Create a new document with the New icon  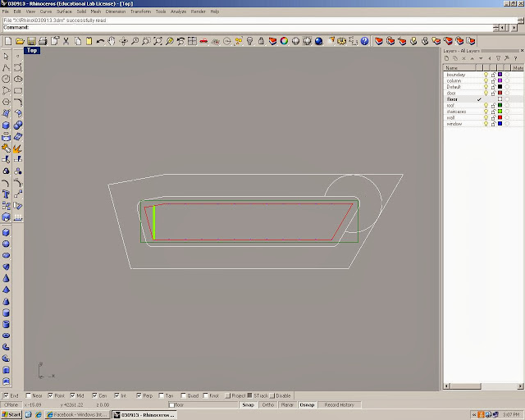point(8,41)
